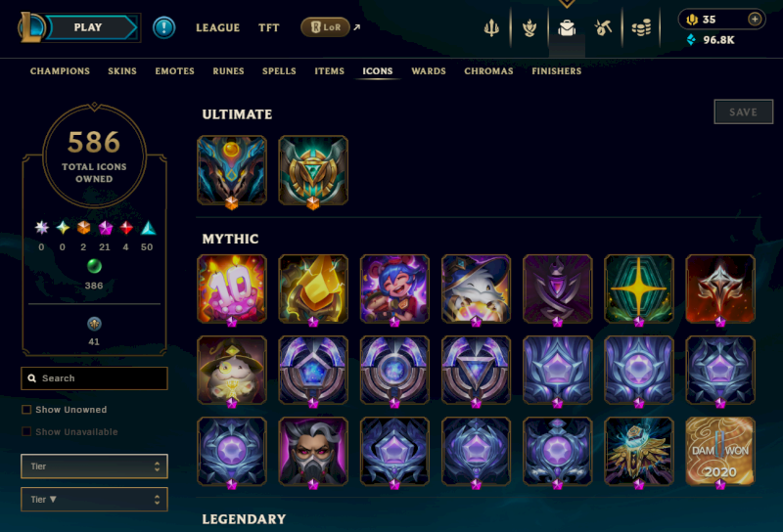Add RP with the plus icon
Viewport: 783px width, 532px height.
[755, 19]
